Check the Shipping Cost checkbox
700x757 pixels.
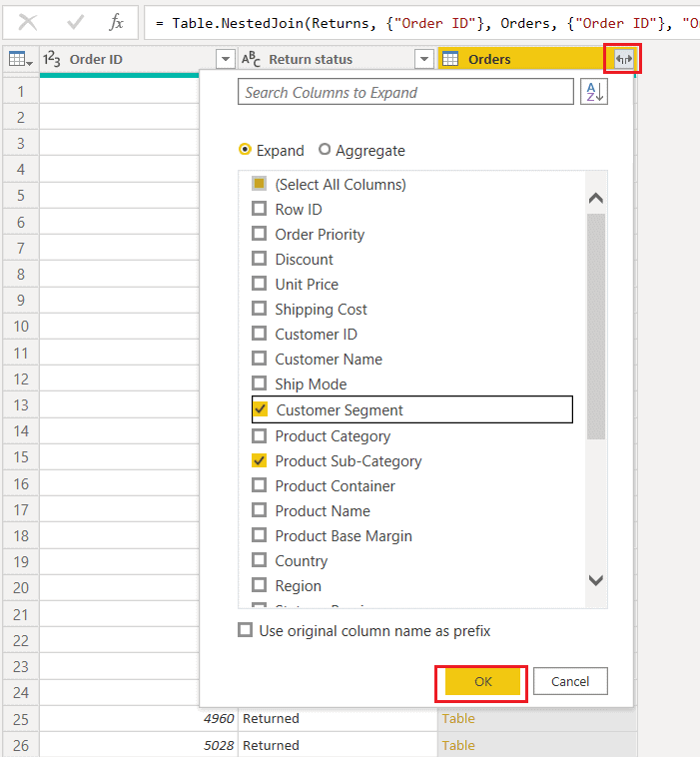click(260, 309)
